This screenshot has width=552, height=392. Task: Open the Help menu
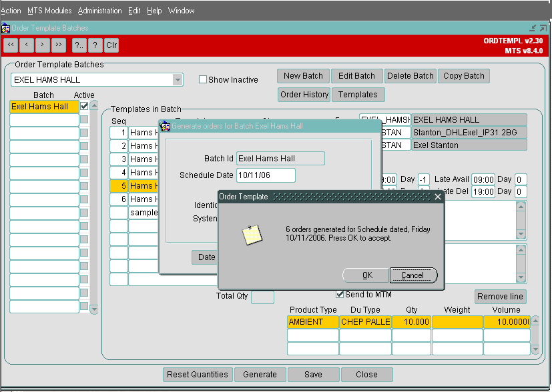point(154,11)
